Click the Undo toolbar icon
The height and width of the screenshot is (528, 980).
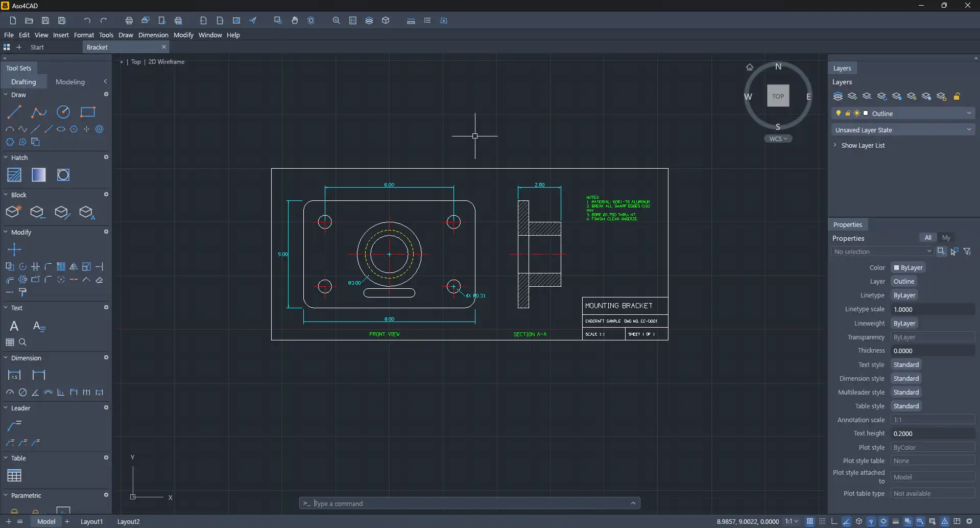click(87, 20)
